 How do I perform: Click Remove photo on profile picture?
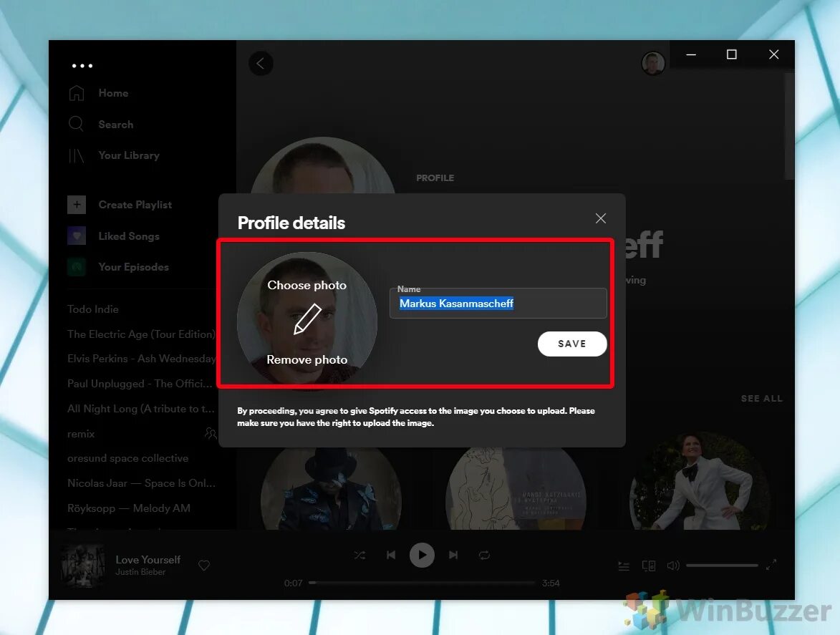(307, 360)
